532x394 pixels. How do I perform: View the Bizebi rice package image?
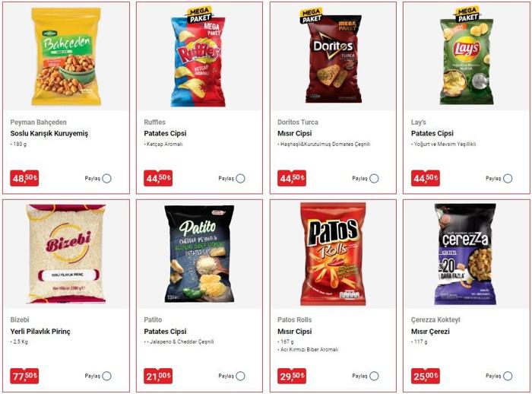[x=66, y=254]
